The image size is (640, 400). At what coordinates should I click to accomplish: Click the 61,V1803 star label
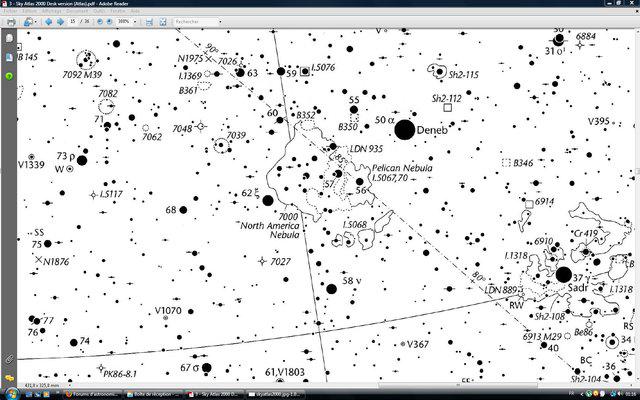point(284,372)
